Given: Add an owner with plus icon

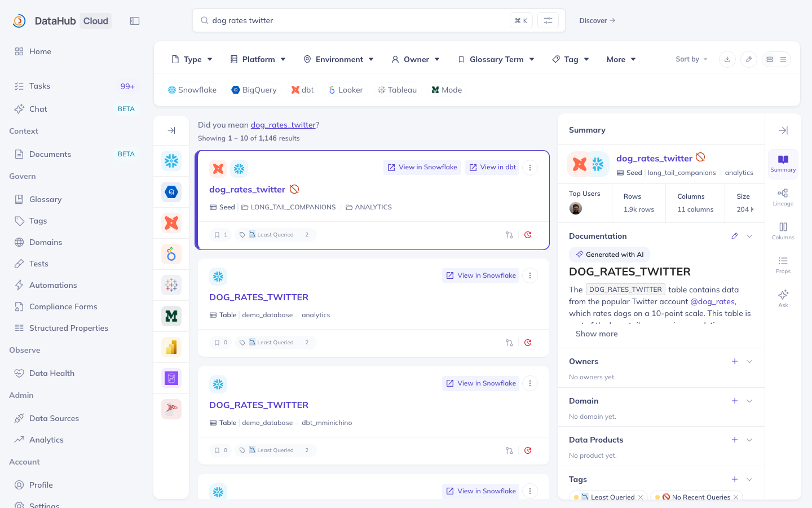Looking at the screenshot, I should pos(735,361).
